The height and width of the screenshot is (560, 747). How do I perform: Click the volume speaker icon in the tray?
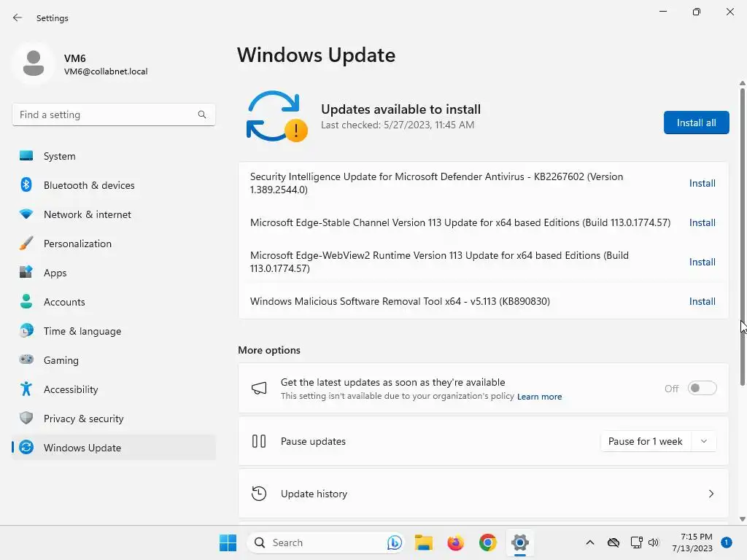654,542
